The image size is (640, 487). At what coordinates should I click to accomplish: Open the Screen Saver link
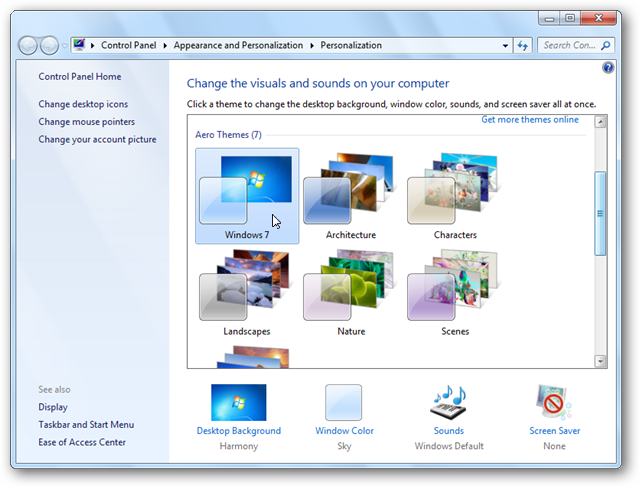(554, 431)
